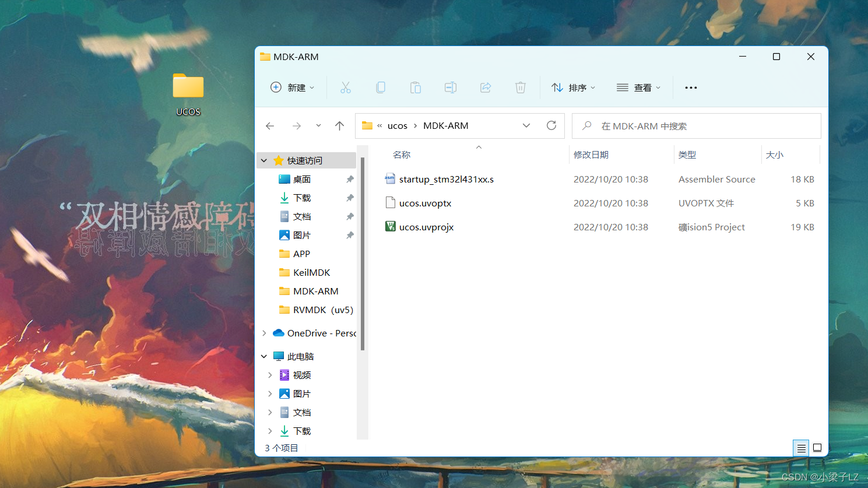Screen dimensions: 868x488
Task: Open recent locations dropdown beside forward arrow
Action: pos(318,126)
